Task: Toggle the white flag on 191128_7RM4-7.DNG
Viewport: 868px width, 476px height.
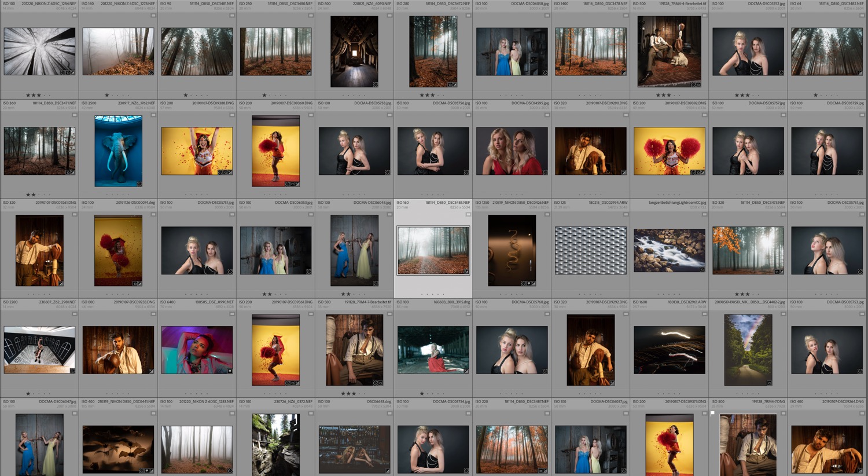Action: point(713,413)
